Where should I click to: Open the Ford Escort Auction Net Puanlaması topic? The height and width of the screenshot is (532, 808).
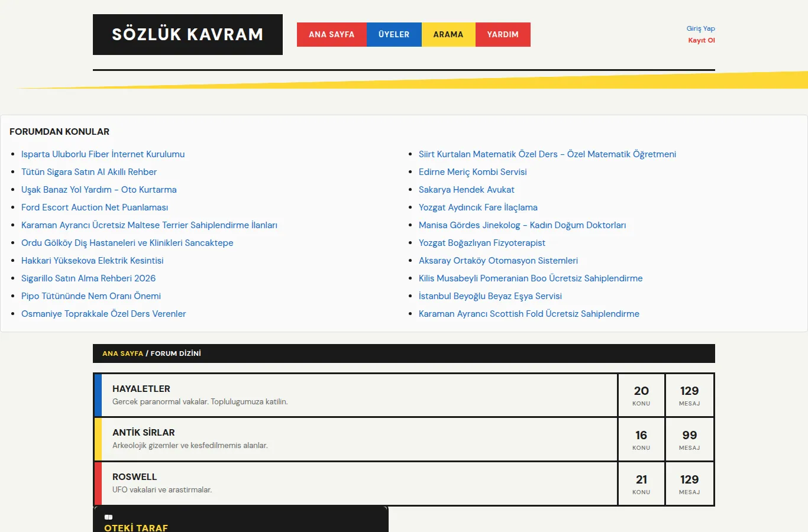pos(95,207)
